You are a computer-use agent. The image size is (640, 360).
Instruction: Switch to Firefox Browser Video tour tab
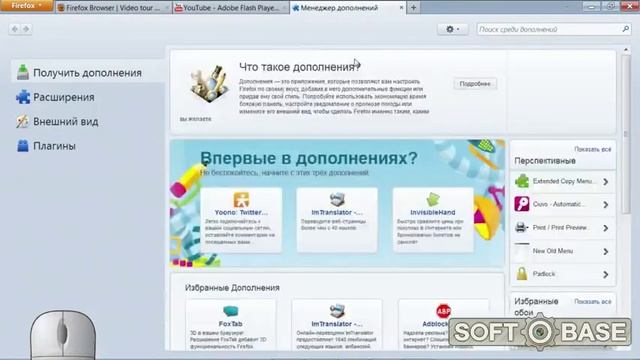click(x=113, y=7)
